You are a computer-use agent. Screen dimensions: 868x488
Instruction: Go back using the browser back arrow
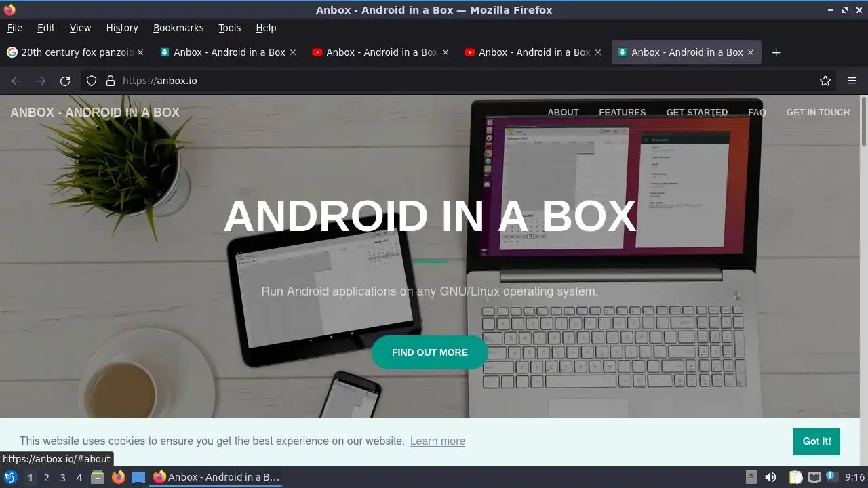point(16,81)
